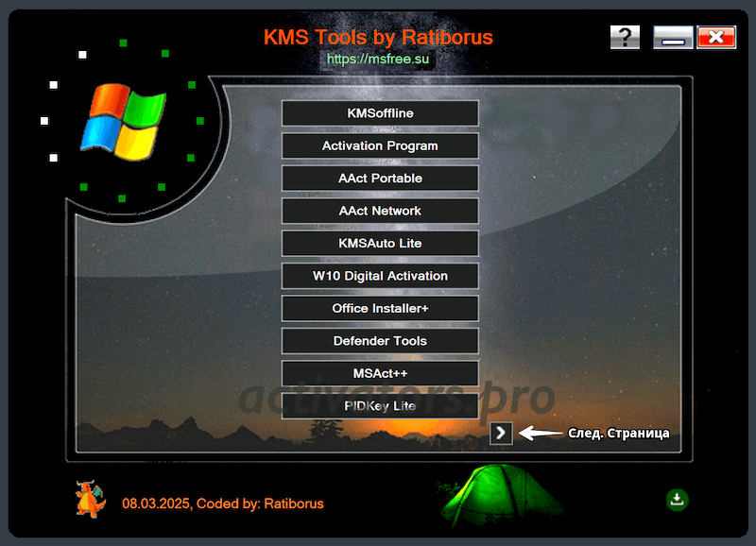Open Defender Tools

pyautogui.click(x=379, y=341)
